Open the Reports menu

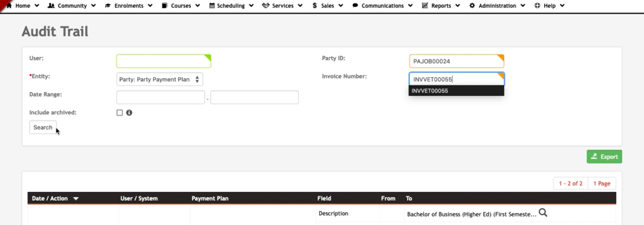441,6
